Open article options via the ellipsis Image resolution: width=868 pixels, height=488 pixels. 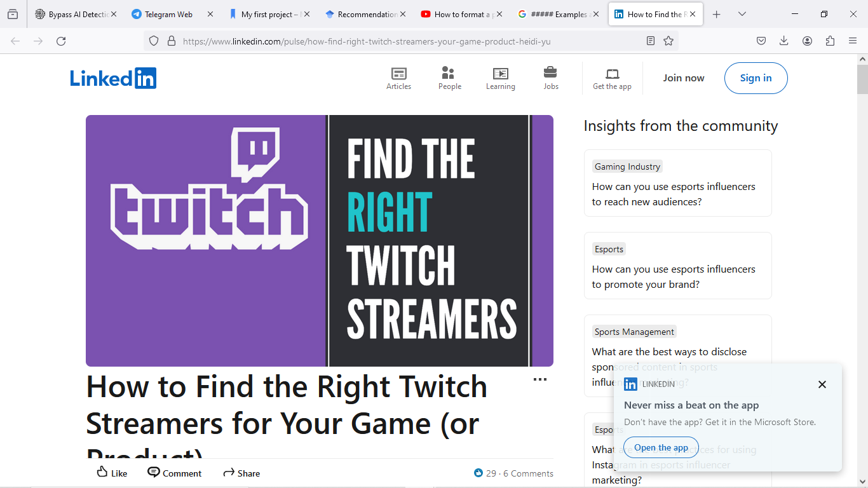pos(541,379)
